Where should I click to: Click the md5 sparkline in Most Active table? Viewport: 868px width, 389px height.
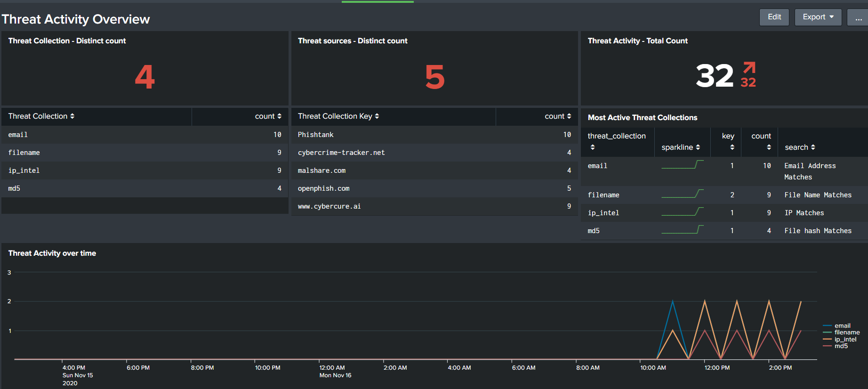tap(682, 229)
